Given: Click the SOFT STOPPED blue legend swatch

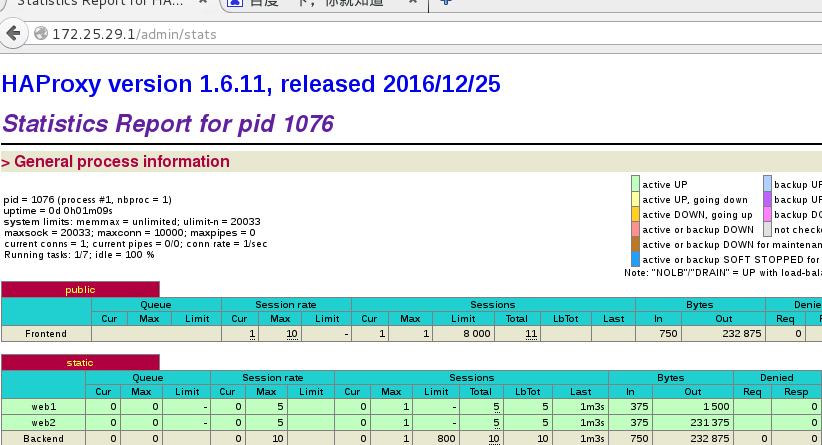Looking at the screenshot, I should (635, 259).
